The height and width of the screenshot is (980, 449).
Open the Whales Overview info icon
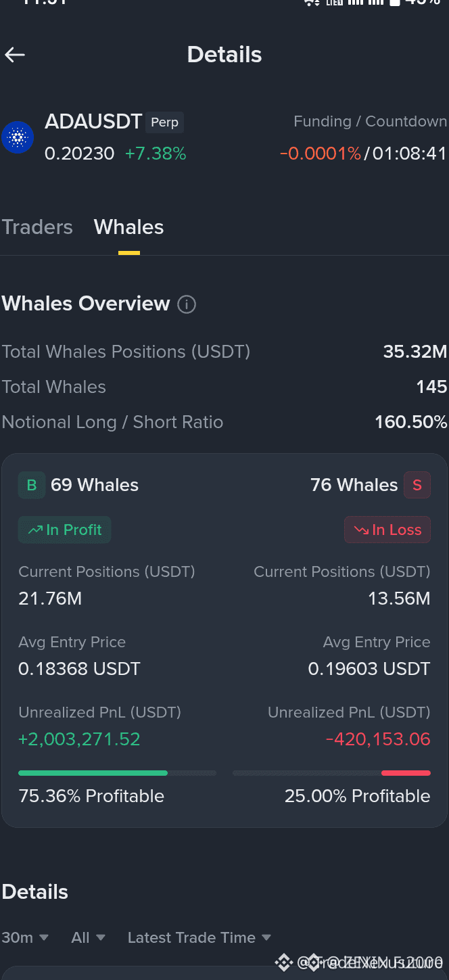tap(187, 304)
